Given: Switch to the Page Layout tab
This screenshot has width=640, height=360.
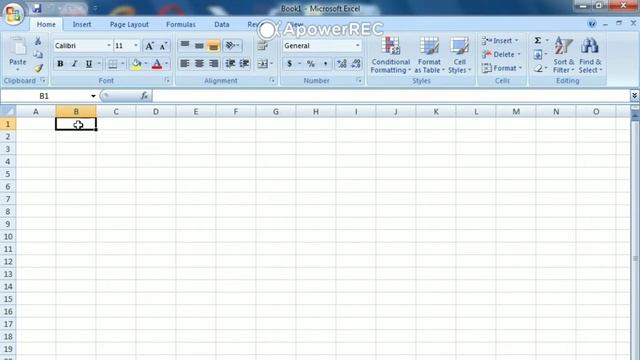Looking at the screenshot, I should (129, 24).
